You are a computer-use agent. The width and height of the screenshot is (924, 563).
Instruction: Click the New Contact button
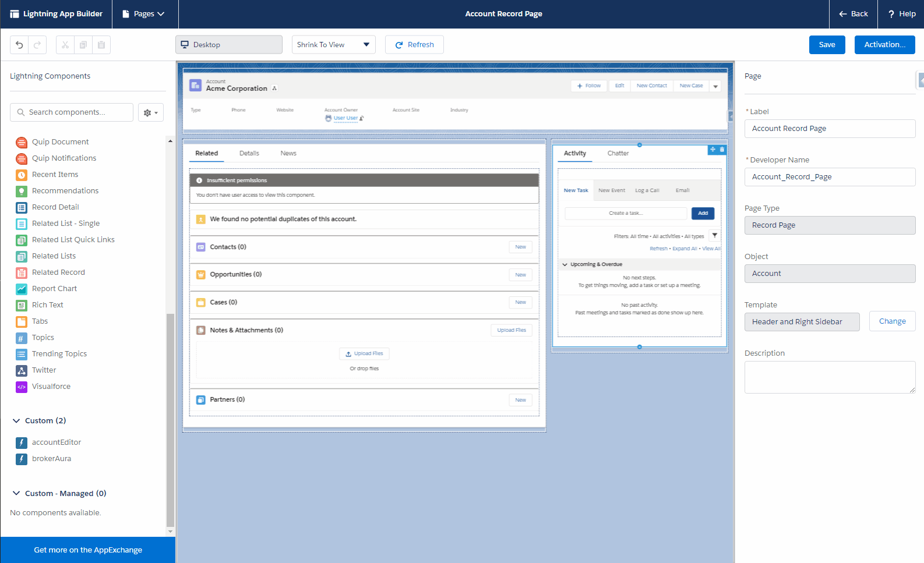(x=652, y=86)
